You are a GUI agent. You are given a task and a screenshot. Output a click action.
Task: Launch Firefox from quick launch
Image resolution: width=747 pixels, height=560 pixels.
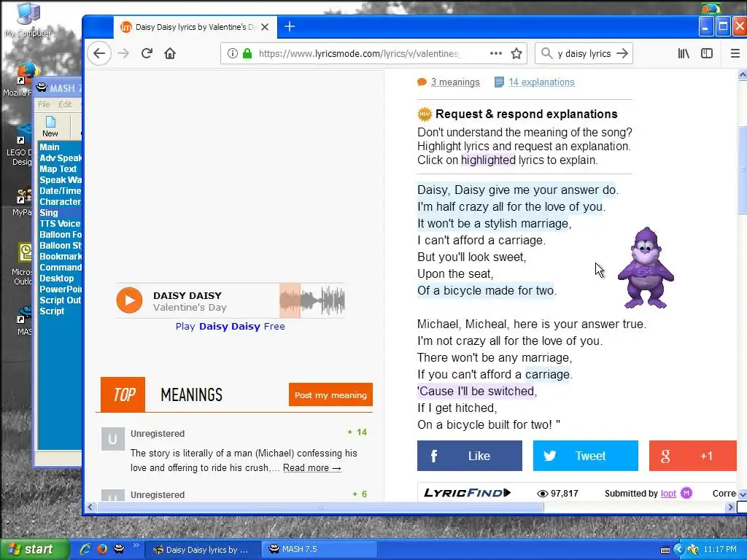[x=102, y=549]
